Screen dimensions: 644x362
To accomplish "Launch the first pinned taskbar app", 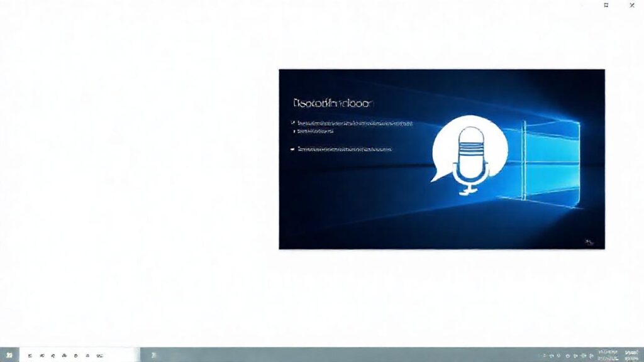I will [x=30, y=354].
